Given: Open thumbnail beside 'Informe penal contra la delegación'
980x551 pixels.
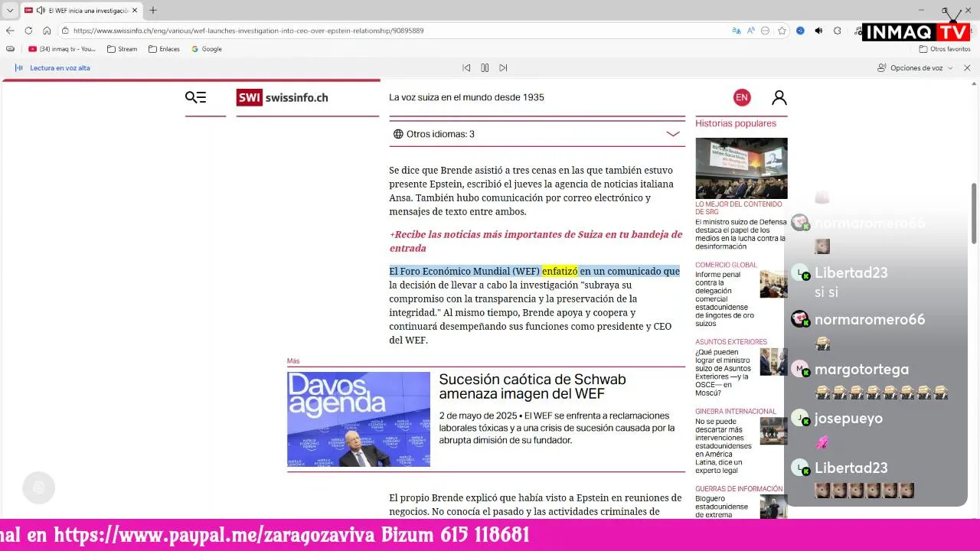Looking at the screenshot, I should click(773, 284).
